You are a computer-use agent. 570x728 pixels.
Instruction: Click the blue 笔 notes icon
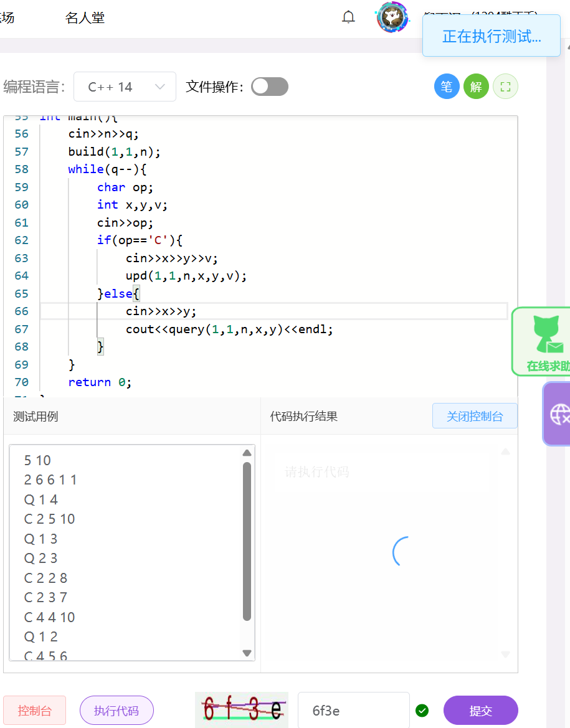click(x=447, y=87)
